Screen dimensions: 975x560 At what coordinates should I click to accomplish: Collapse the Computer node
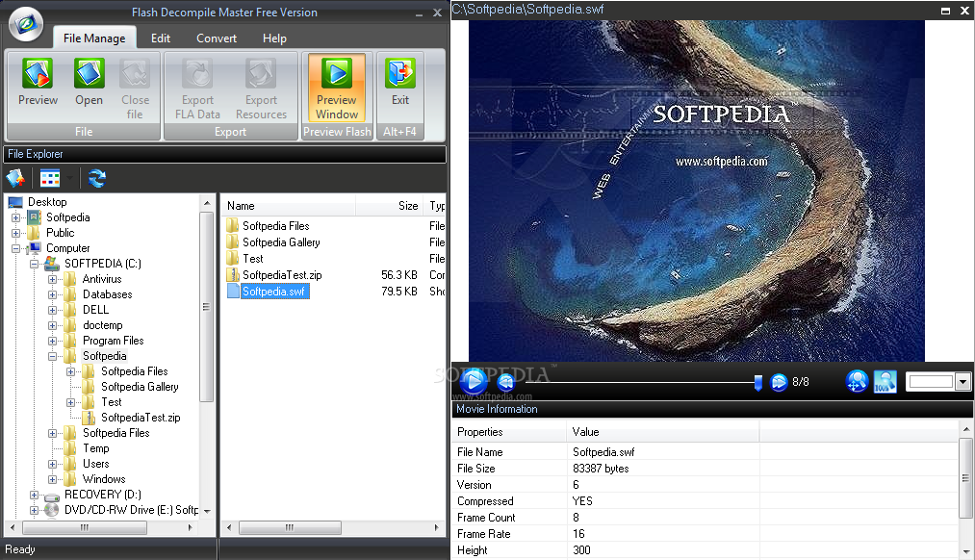coord(16,248)
